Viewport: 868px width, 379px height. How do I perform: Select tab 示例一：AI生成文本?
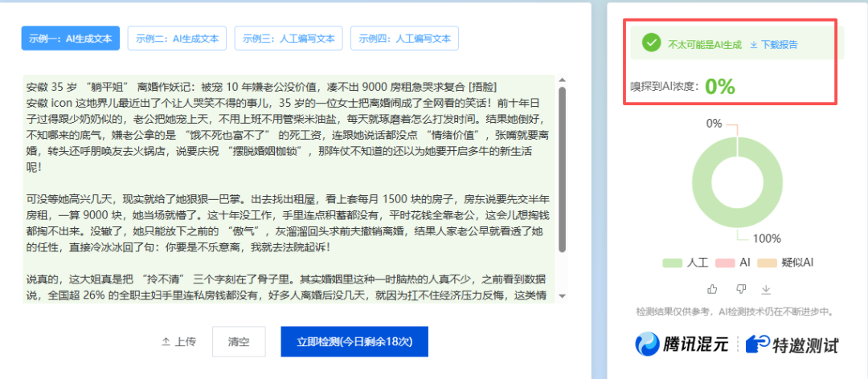[70, 39]
